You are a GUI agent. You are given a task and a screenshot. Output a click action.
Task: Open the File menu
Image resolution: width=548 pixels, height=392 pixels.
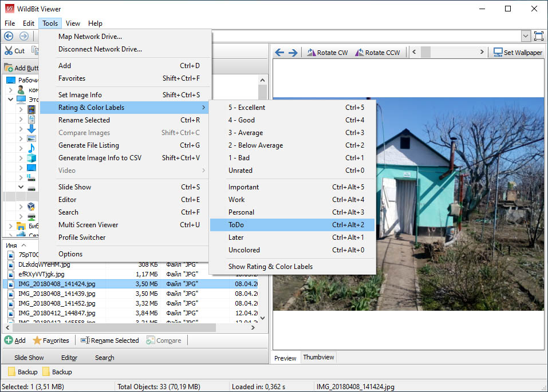pos(10,23)
